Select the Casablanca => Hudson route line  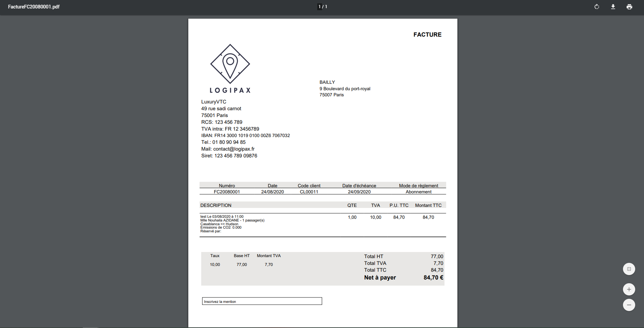point(219,224)
